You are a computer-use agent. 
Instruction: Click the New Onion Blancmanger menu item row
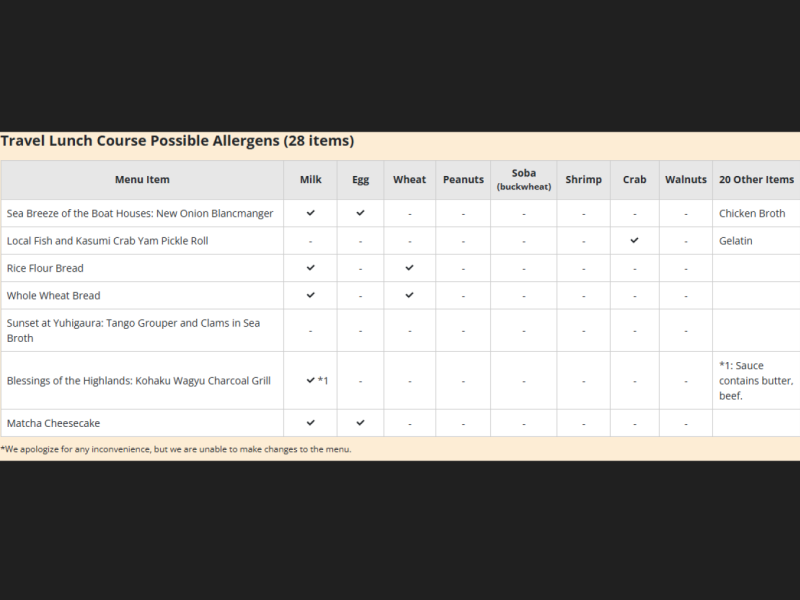140,213
